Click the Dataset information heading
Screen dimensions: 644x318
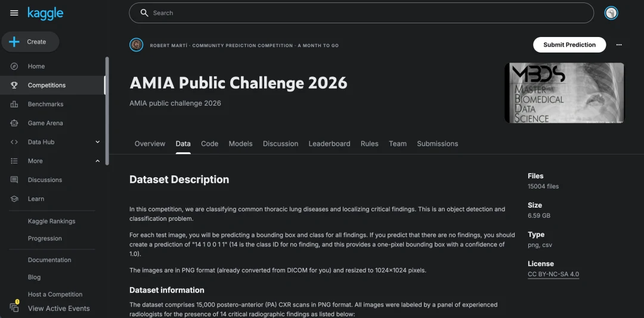[x=167, y=290]
